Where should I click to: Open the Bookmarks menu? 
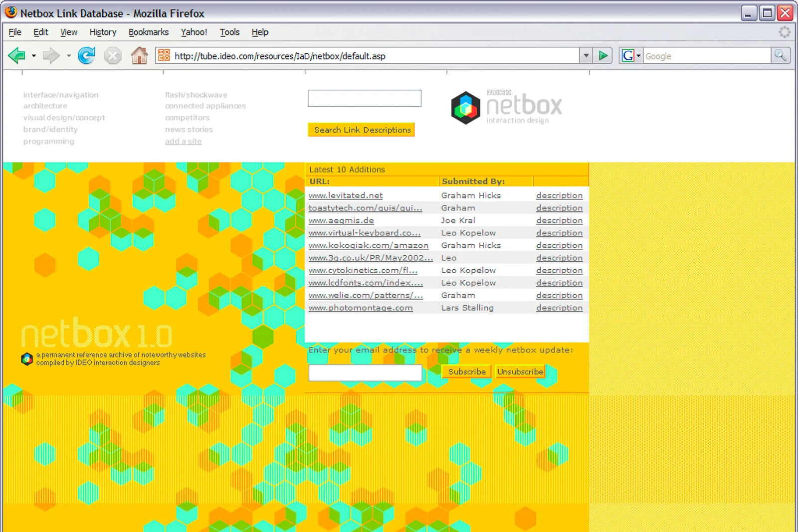(x=149, y=32)
